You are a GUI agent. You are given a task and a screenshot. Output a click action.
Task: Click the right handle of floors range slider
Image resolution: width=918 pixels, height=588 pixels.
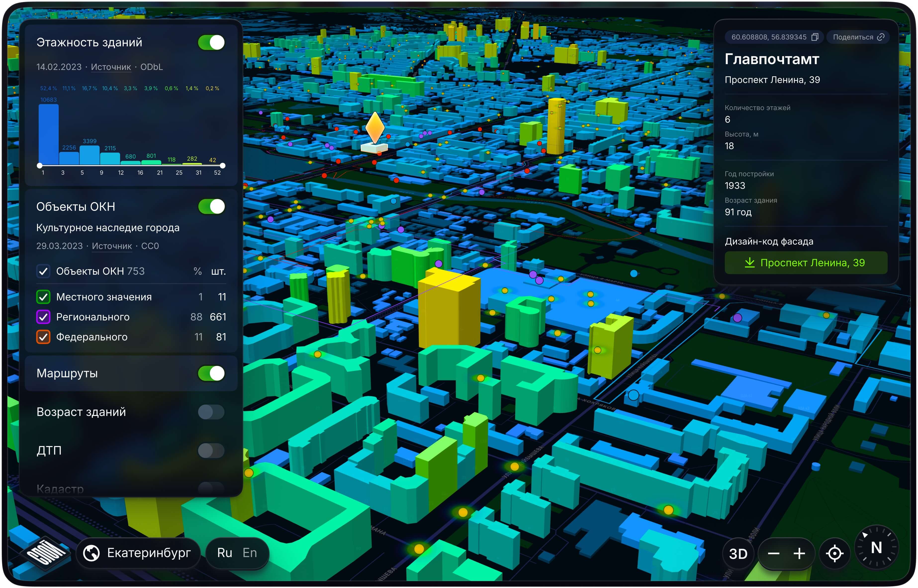223,165
